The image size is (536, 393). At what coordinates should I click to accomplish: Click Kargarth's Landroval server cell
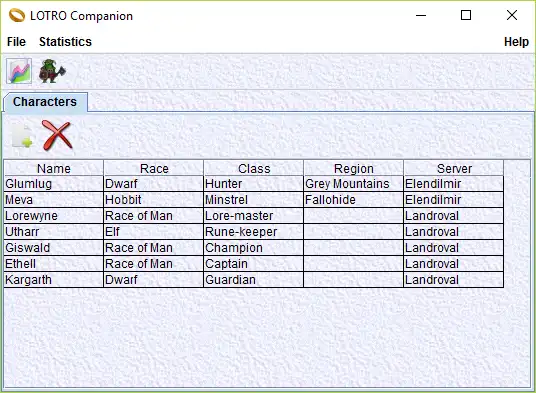(454, 280)
